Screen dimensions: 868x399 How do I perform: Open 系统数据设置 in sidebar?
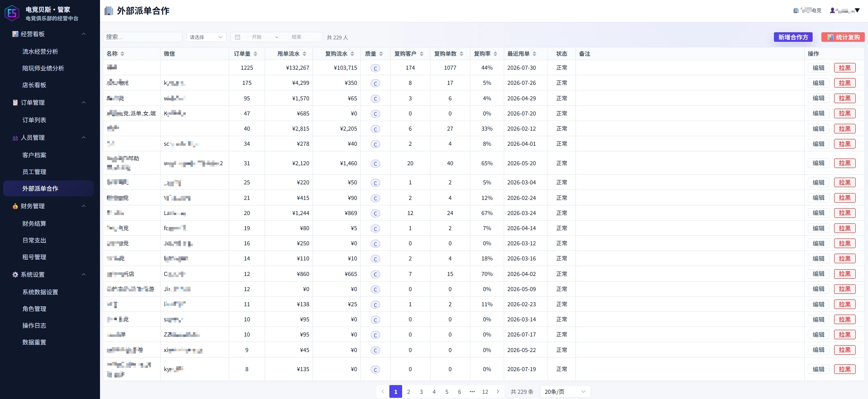coord(40,292)
